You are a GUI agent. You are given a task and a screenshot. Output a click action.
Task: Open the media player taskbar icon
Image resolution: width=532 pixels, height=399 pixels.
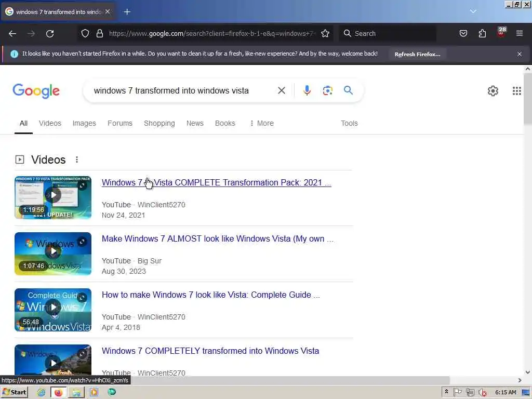94,392
